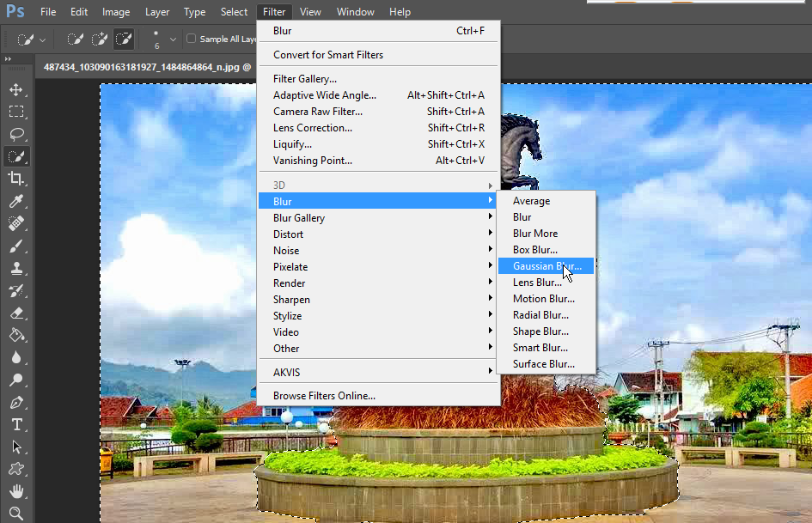Image resolution: width=812 pixels, height=523 pixels.
Task: Open the brush size dropdown
Action: (172, 39)
